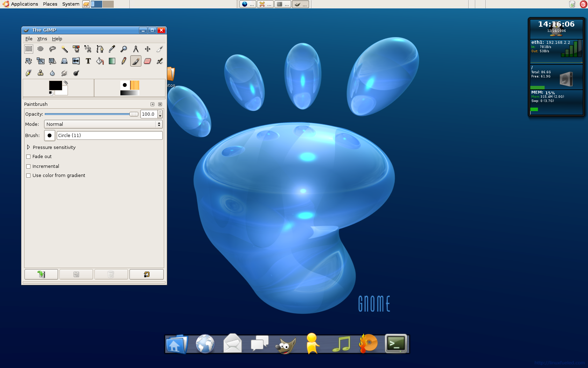Select the Scissors select tool
Screen dimensions: 588x368
point(88,49)
